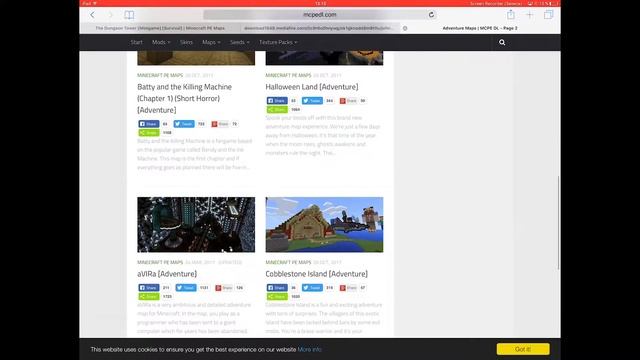Open the Start menu item
Image resolution: width=640 pixels, height=360 pixels.
coord(136,42)
